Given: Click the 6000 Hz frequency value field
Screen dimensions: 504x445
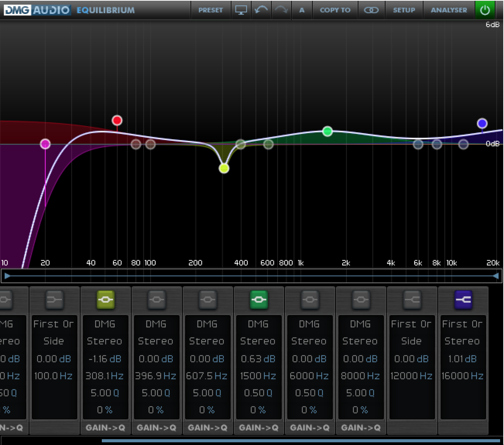Looking at the screenshot, I should pyautogui.click(x=309, y=376).
